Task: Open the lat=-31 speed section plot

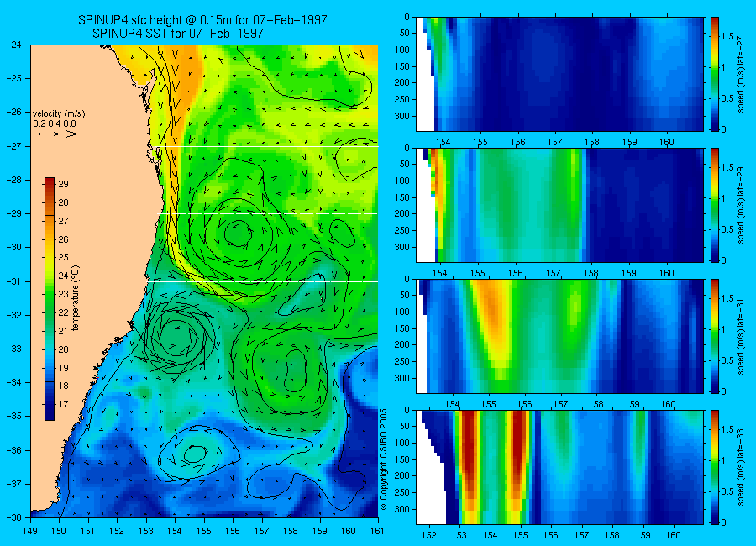Action: [559, 336]
